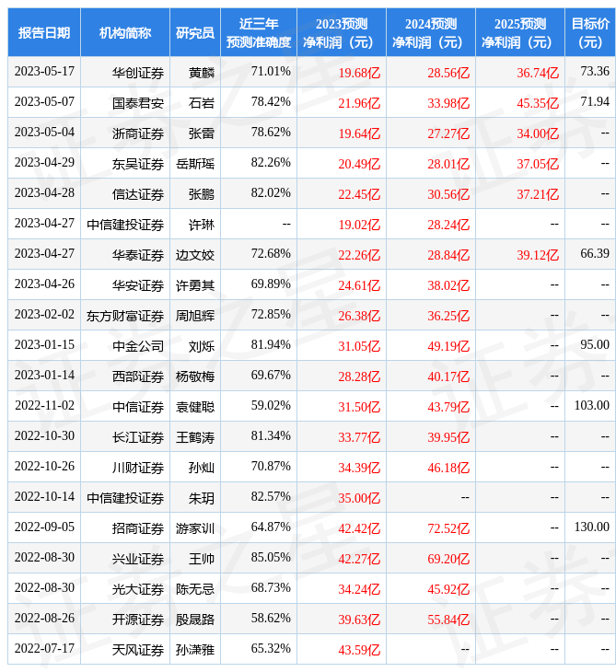Click the 机构简称 column header
Screen dimensions: 616x672
[125, 33]
